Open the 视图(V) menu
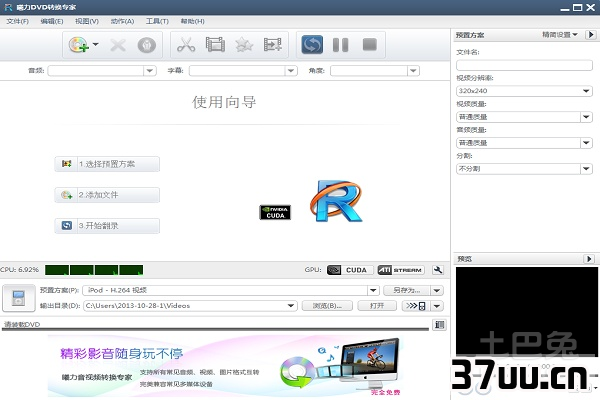Viewport: 600px width, 400px height. click(87, 21)
